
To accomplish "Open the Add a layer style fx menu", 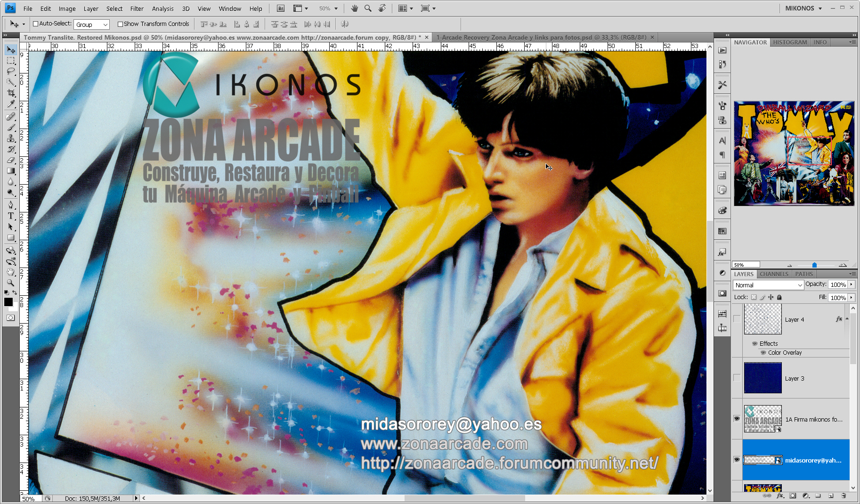I will pyautogui.click(x=780, y=496).
